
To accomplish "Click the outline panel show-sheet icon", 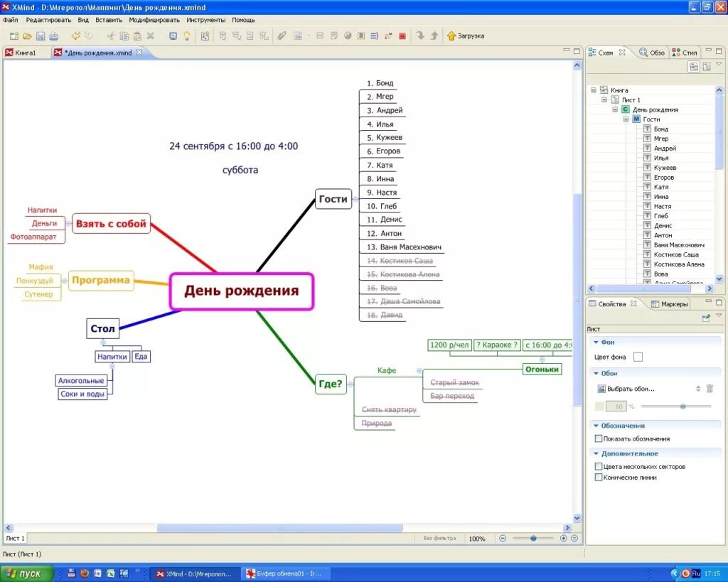I will point(707,66).
